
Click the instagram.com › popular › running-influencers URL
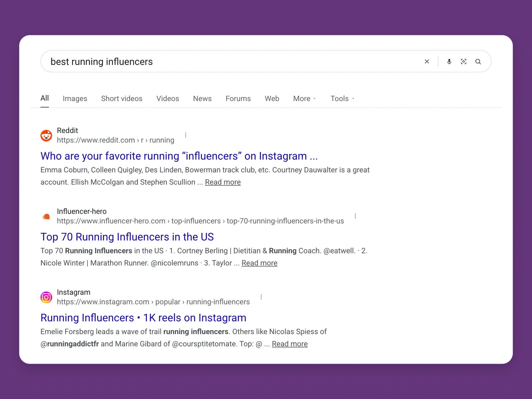pos(153,302)
